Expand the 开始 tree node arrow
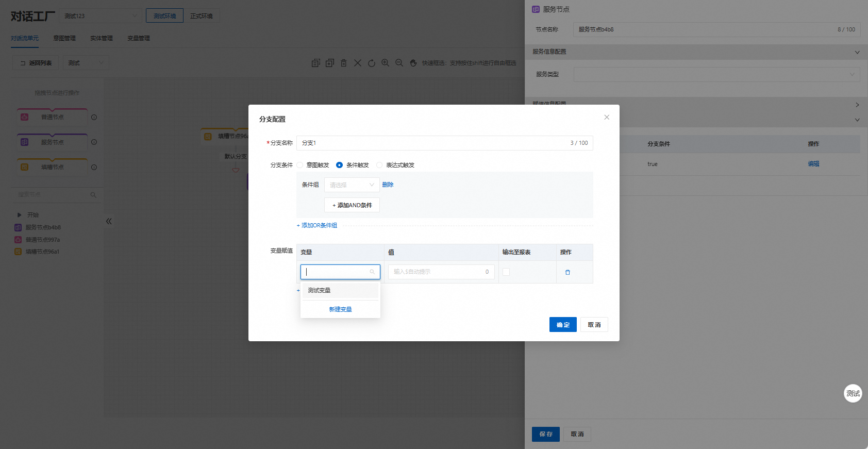Screen dimensions: 868x449 [20, 215]
